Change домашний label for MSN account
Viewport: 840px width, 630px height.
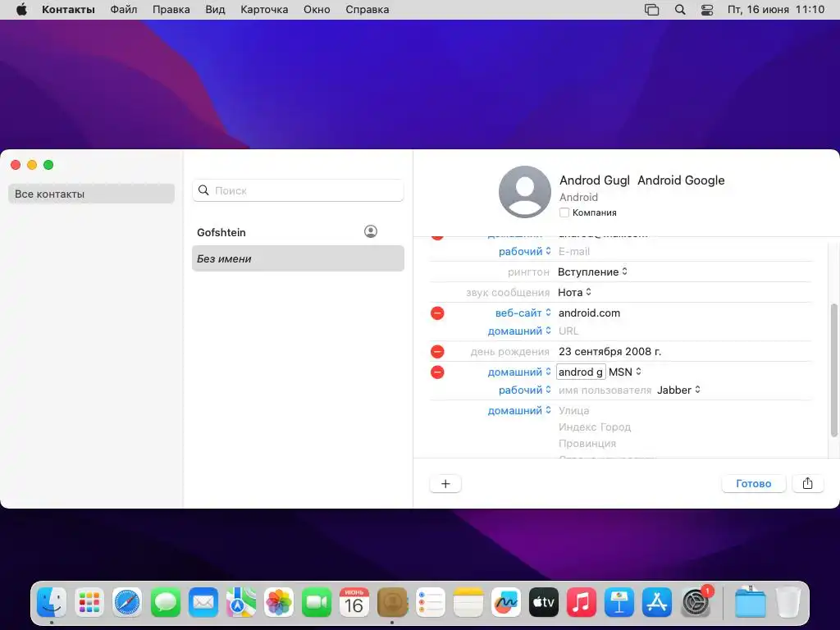pyautogui.click(x=519, y=372)
